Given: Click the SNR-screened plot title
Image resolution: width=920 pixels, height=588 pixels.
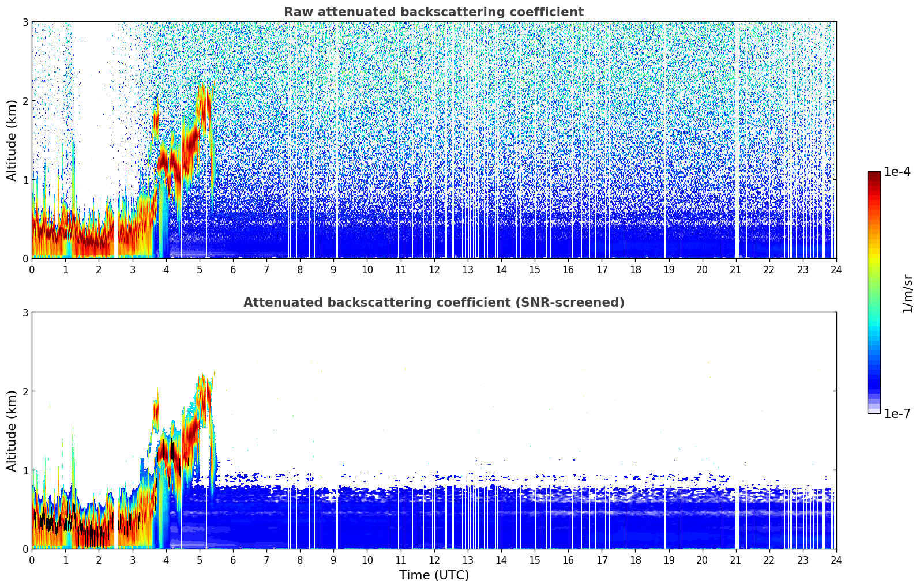Looking at the screenshot, I should [x=433, y=303].
